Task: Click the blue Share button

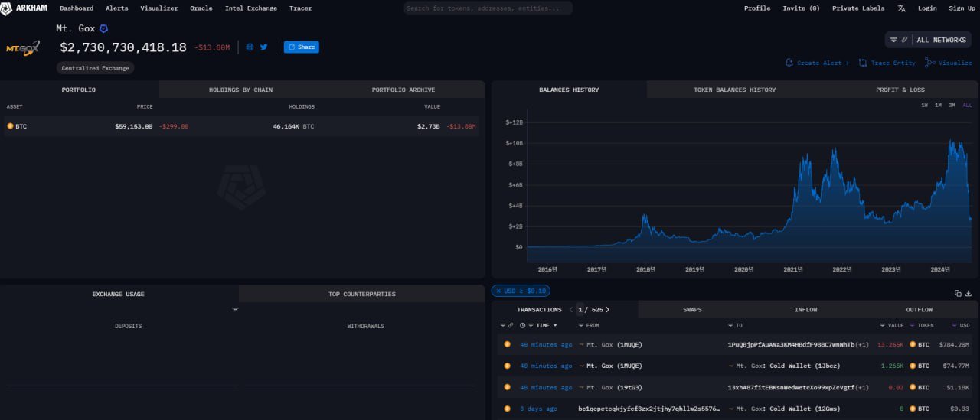Action: [301, 47]
